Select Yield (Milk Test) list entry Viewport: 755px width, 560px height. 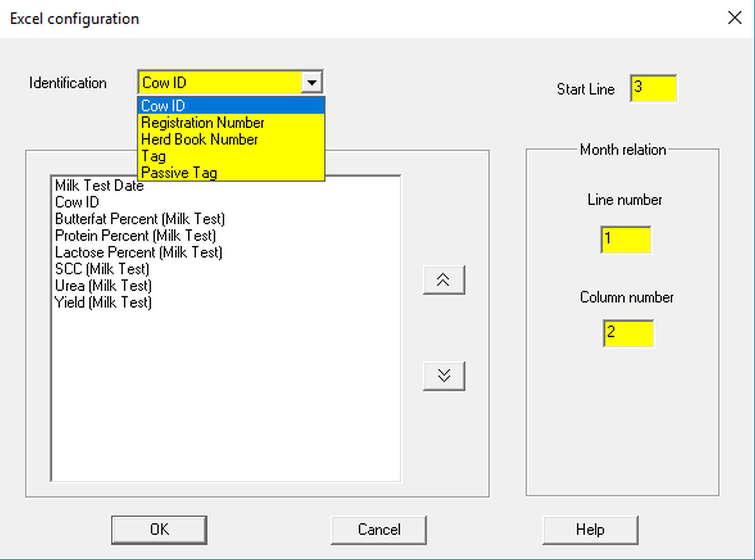tap(103, 303)
